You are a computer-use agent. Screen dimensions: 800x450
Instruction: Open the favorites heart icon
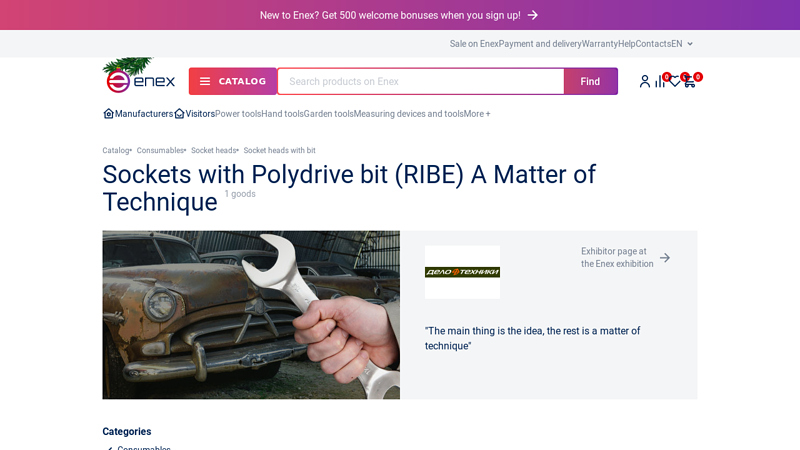674,81
